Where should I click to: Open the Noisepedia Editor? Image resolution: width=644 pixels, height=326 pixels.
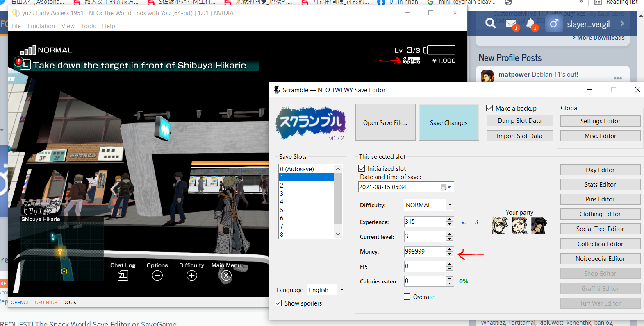600,259
